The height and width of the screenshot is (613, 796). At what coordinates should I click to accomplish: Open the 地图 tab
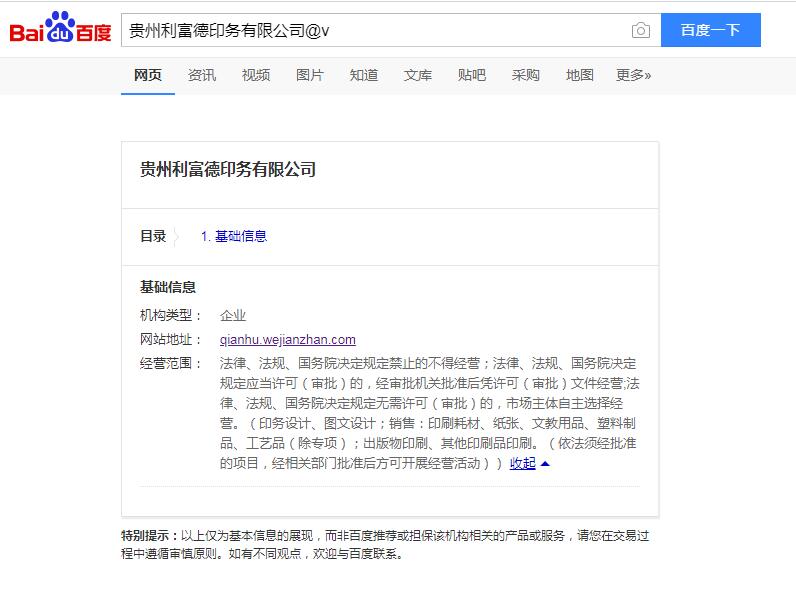[580, 75]
